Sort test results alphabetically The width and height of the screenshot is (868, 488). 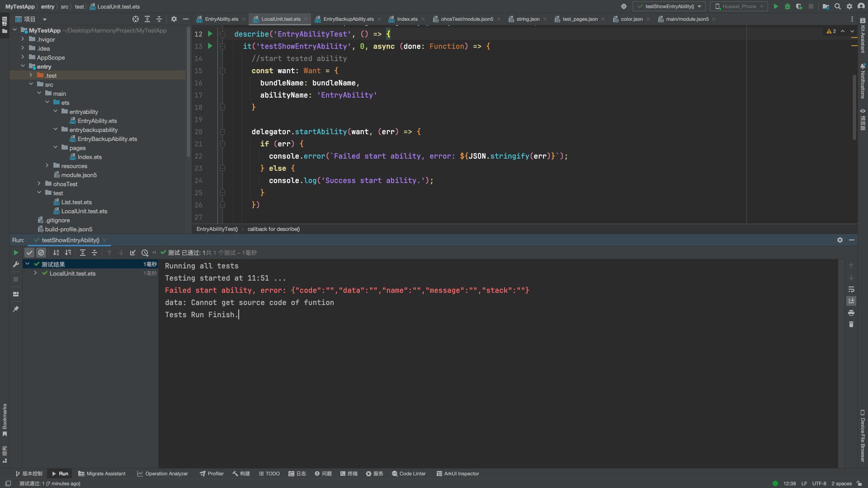pyautogui.click(x=56, y=253)
